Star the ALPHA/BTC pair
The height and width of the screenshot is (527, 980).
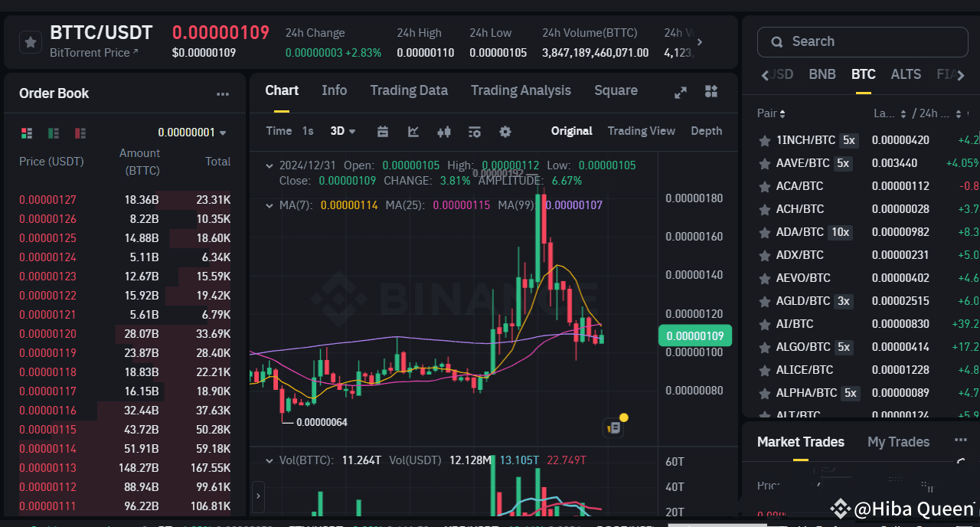[764, 394]
